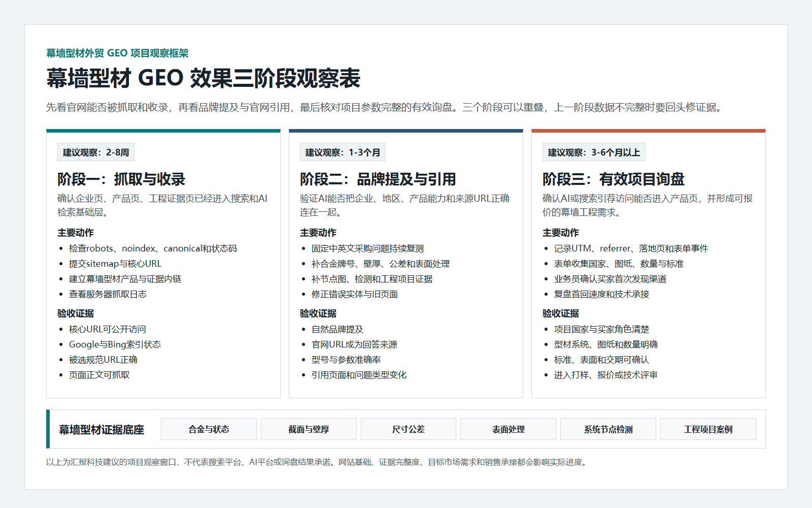Screen dimensions: 812x508
Task: Click heading 阶段二：品牌提及与引用
Action: 378,179
